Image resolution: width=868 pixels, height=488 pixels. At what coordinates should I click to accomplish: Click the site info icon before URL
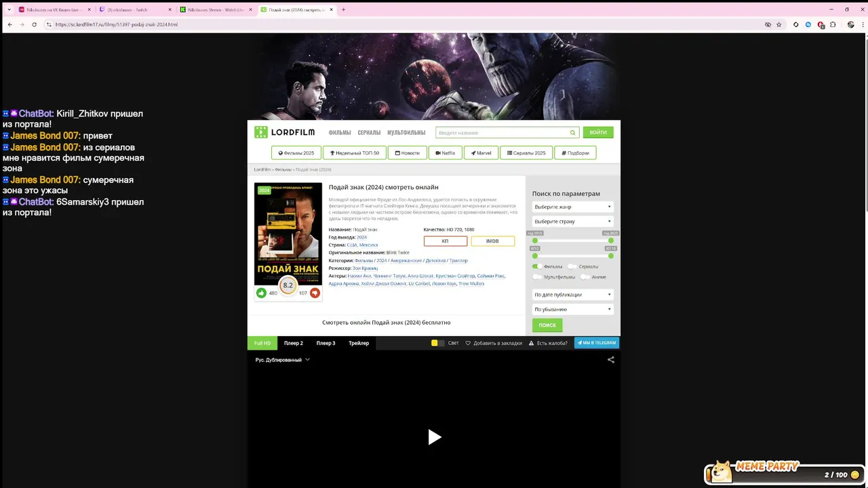pyautogui.click(x=49, y=24)
